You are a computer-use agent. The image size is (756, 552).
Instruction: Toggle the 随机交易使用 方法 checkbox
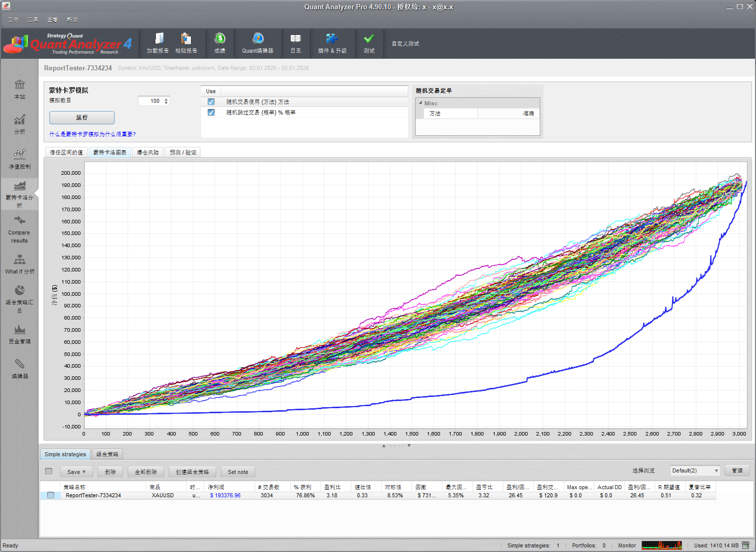point(211,102)
